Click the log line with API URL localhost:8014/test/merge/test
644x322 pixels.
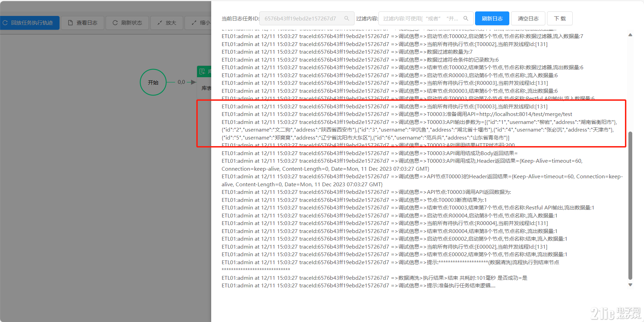(x=397, y=114)
